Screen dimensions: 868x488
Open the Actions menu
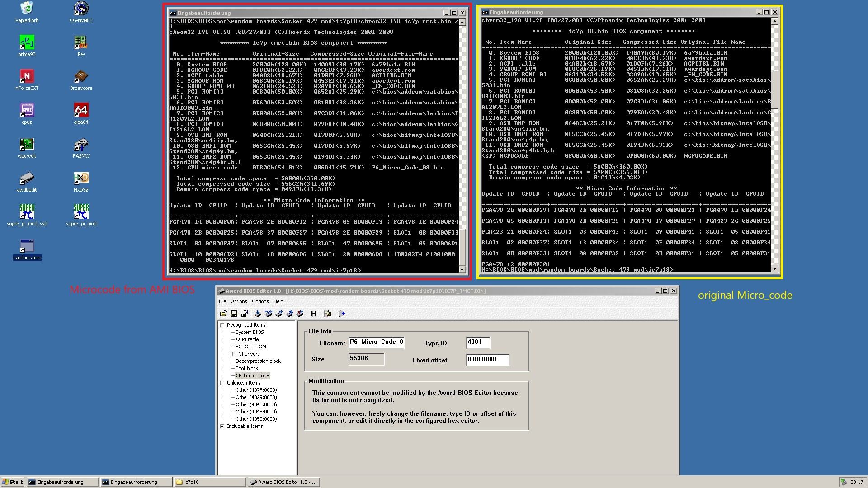point(239,301)
